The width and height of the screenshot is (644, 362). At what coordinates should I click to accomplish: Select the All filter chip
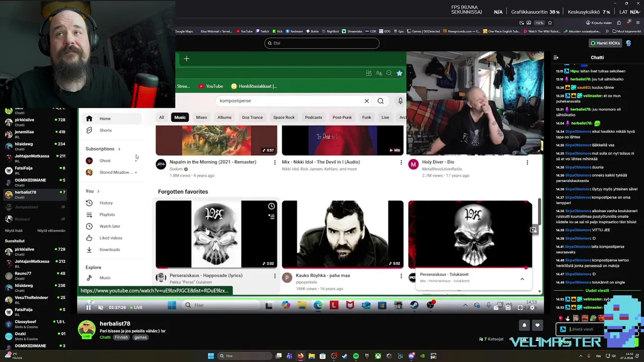point(162,117)
